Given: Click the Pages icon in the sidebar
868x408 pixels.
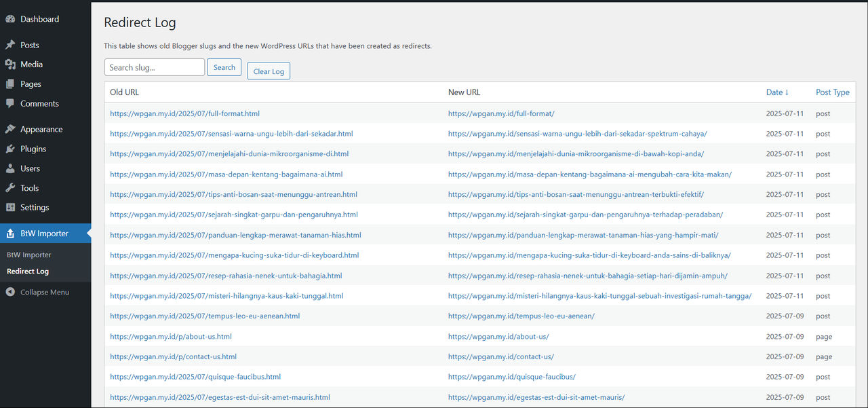Looking at the screenshot, I should (12, 84).
